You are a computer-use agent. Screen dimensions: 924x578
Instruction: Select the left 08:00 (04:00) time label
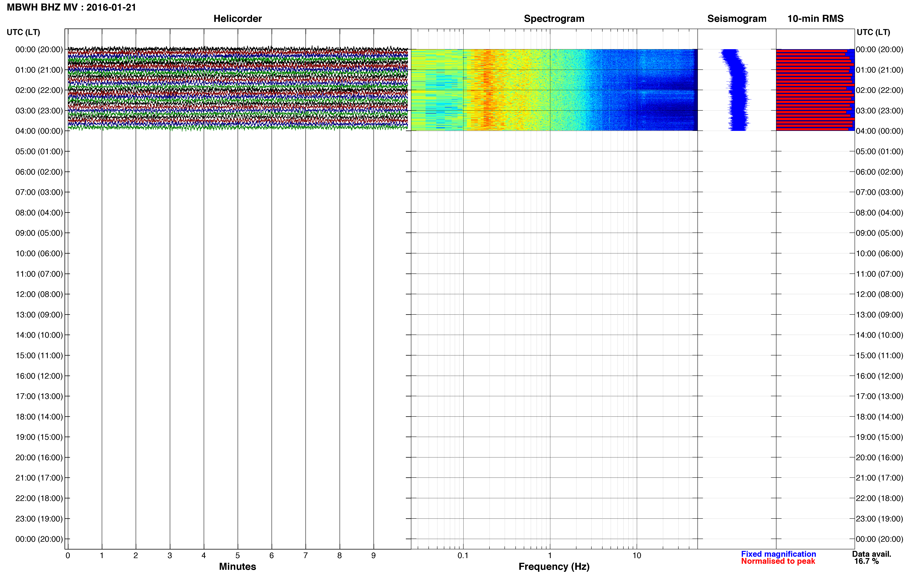(39, 213)
